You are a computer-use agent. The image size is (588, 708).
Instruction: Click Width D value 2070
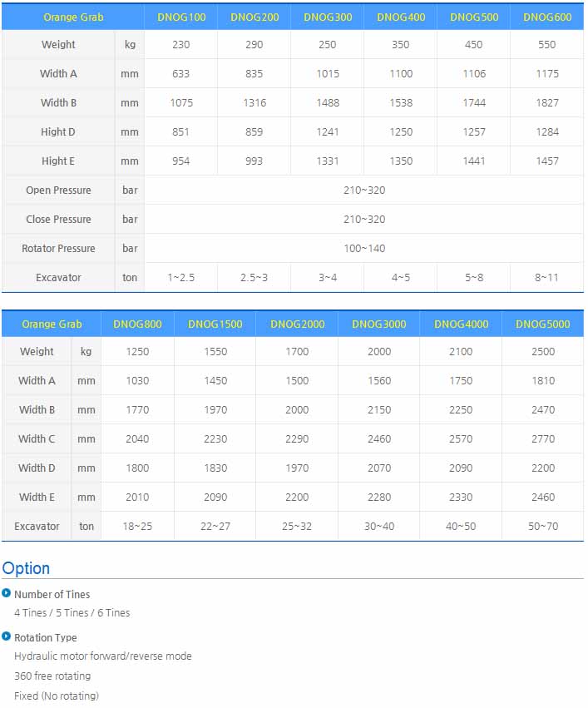coord(379,468)
